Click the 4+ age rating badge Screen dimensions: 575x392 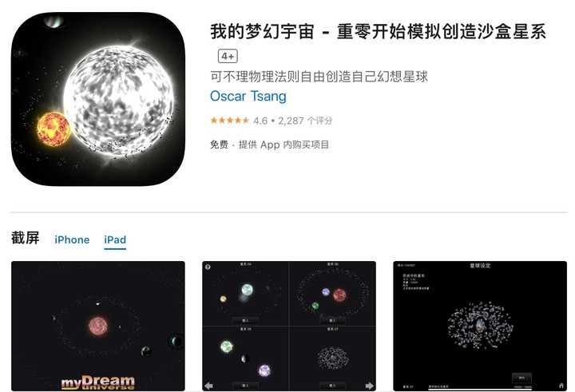point(228,56)
